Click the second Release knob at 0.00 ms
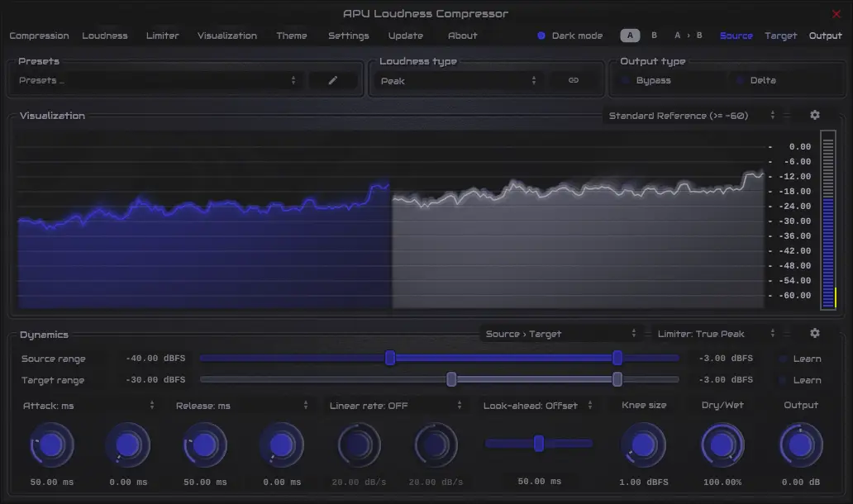Viewport: 853px width, 504px height. [x=281, y=445]
